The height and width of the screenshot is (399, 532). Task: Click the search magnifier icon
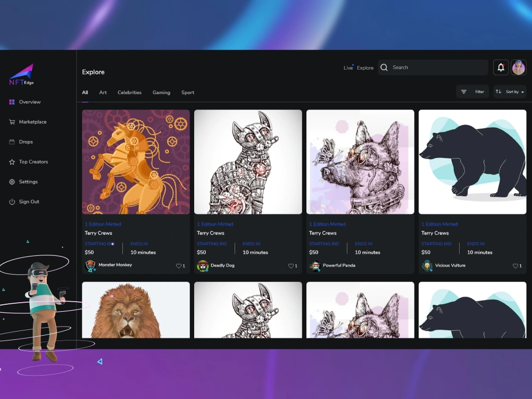pos(384,68)
